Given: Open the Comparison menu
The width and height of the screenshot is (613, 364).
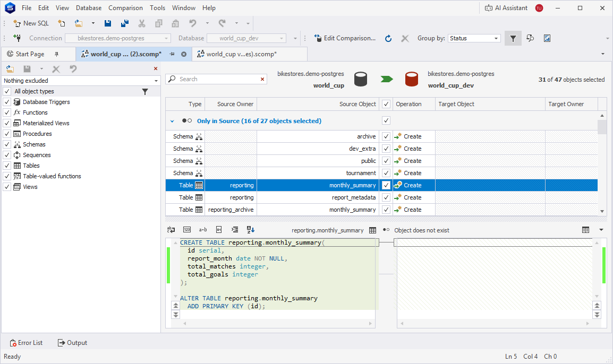Looking at the screenshot, I should 125,8.
